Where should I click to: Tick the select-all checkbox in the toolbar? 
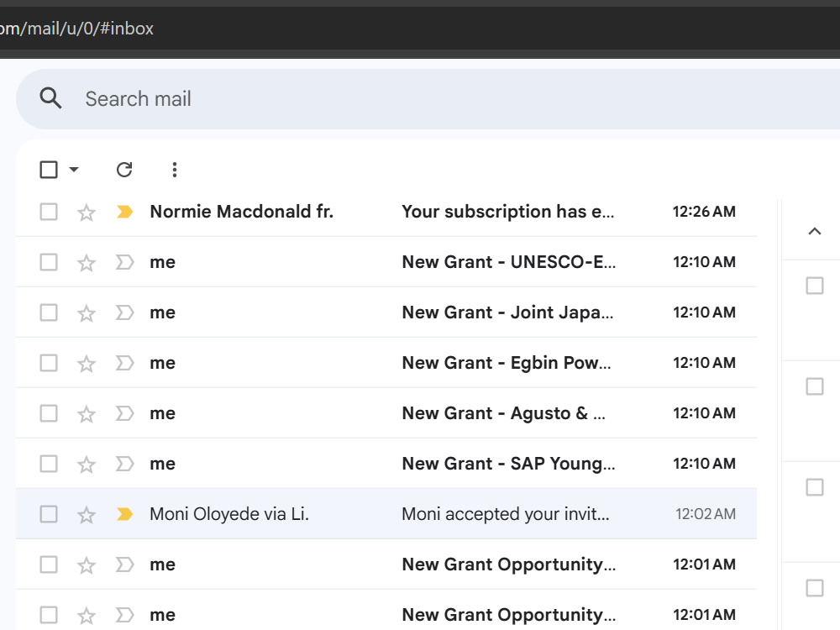[49, 170]
